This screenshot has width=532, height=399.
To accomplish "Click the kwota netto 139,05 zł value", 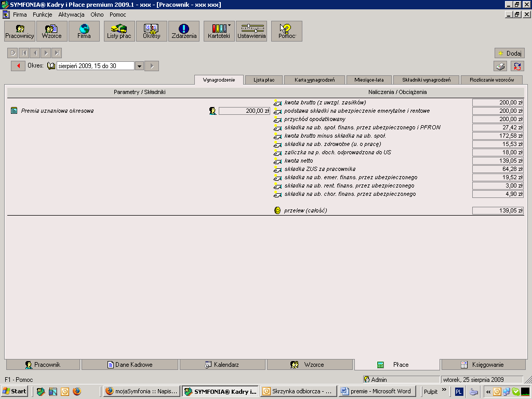I will (498, 161).
